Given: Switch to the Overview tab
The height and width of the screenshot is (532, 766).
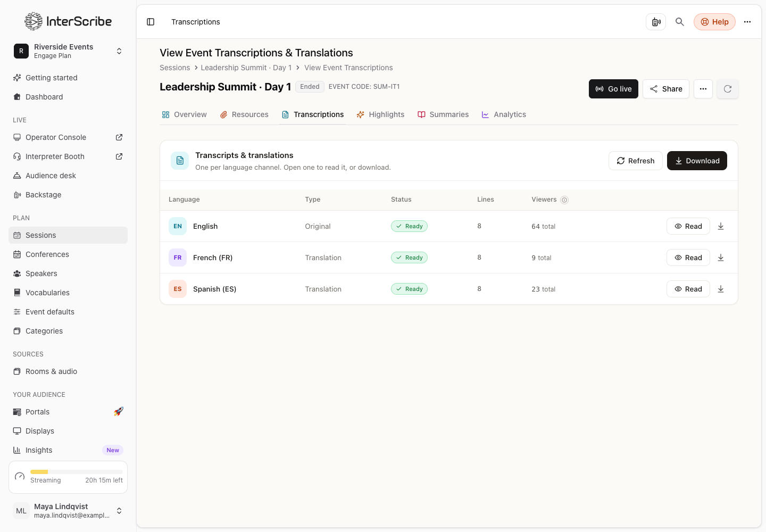Looking at the screenshot, I should 184,114.
